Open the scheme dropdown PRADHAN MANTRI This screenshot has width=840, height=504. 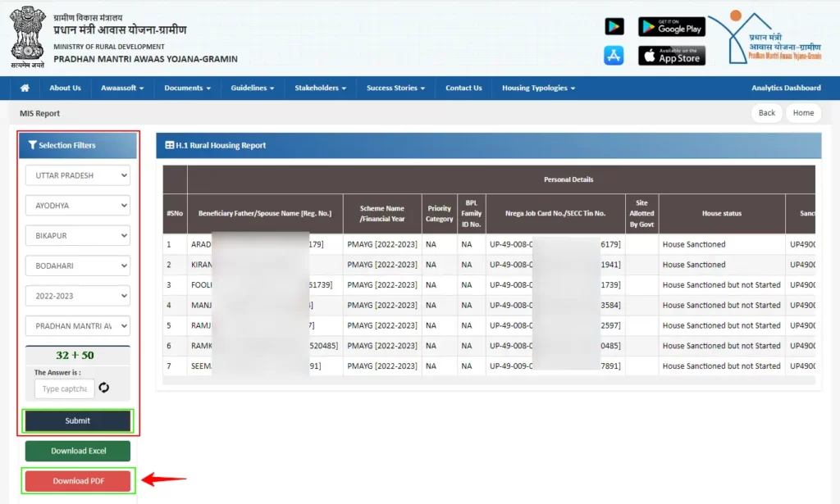pyautogui.click(x=78, y=326)
